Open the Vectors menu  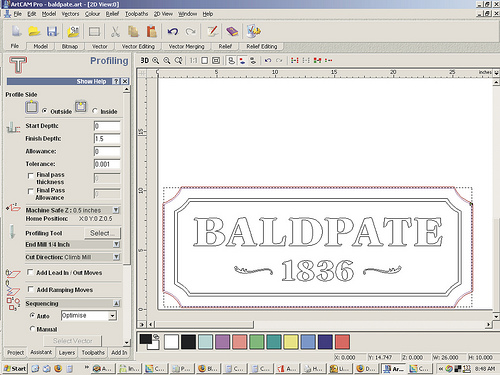[x=70, y=14]
